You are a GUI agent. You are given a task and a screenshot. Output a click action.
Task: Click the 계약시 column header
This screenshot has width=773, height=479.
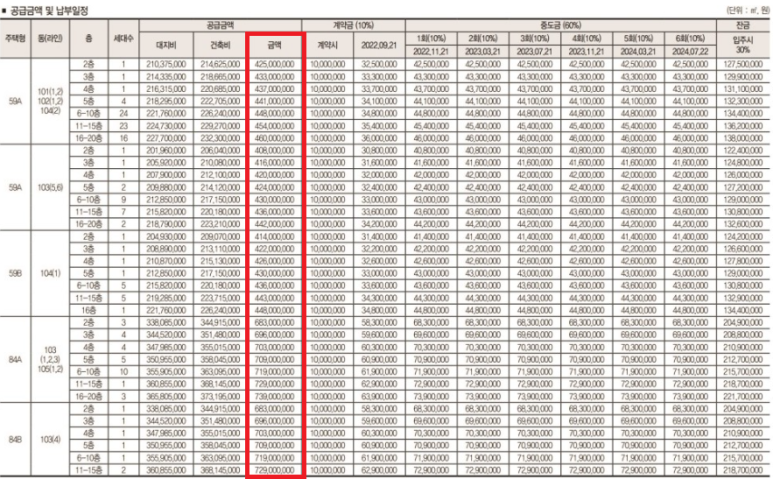[327, 45]
